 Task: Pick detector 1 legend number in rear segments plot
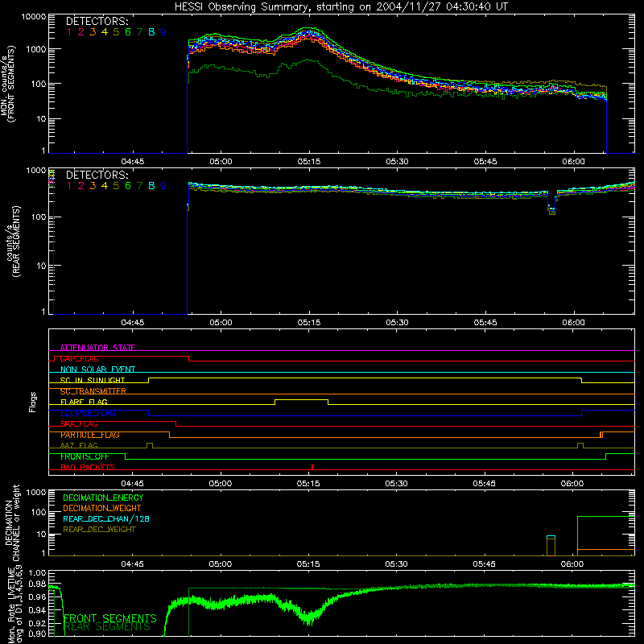pos(69,186)
